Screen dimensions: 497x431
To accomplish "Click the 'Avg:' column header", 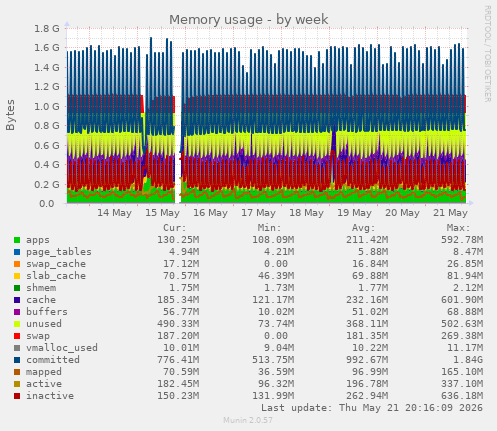I will (364, 228).
